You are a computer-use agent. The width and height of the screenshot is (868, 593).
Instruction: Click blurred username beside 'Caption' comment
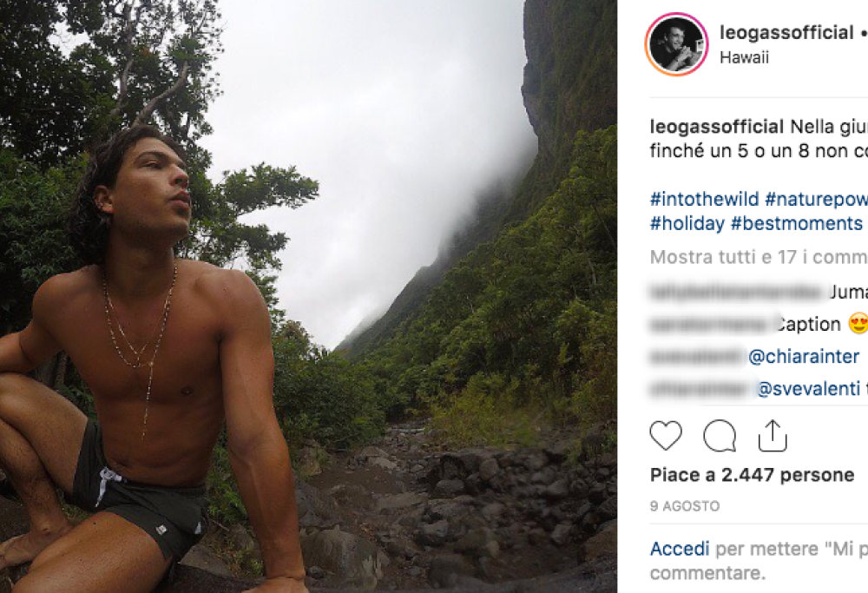710,325
